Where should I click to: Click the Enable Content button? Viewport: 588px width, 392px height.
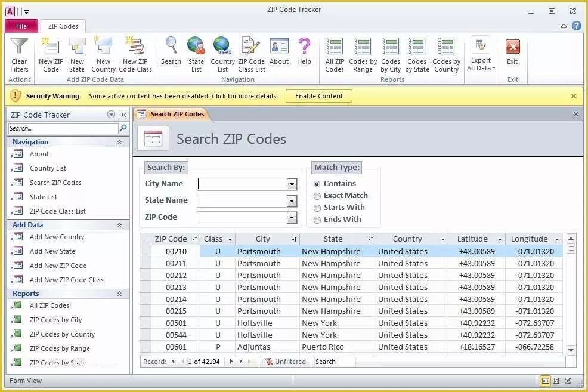coord(319,96)
